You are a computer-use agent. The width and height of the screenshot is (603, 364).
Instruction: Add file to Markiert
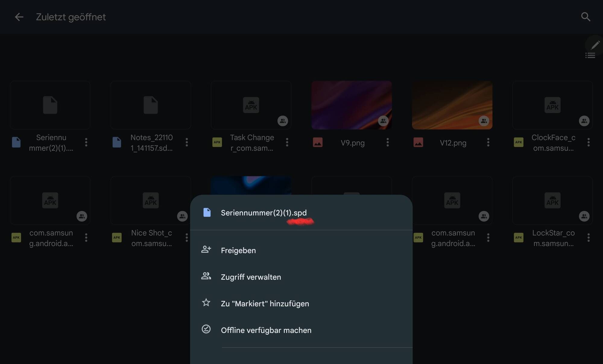265,303
